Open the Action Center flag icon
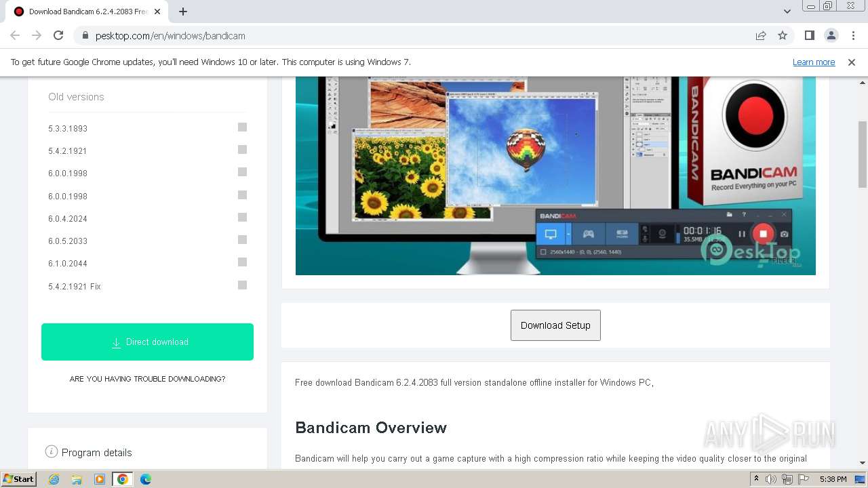Viewport: 868px width, 488px height. tap(803, 479)
